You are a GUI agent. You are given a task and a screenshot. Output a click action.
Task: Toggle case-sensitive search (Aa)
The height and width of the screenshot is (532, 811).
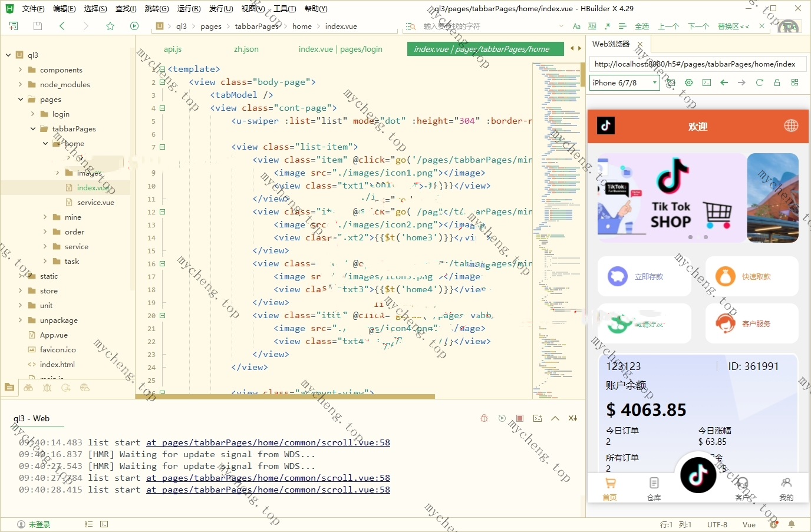(576, 26)
